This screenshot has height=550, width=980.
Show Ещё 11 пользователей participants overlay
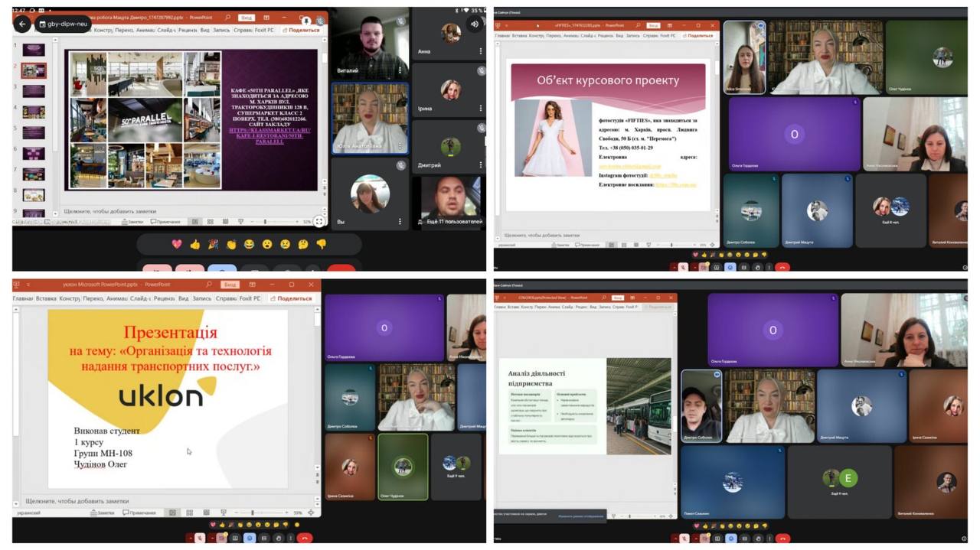(454, 222)
